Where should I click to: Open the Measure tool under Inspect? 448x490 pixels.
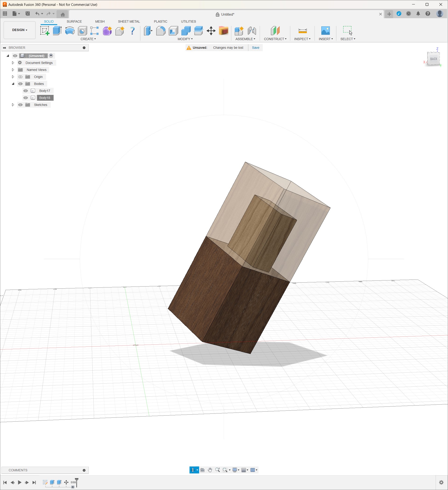[x=302, y=31]
